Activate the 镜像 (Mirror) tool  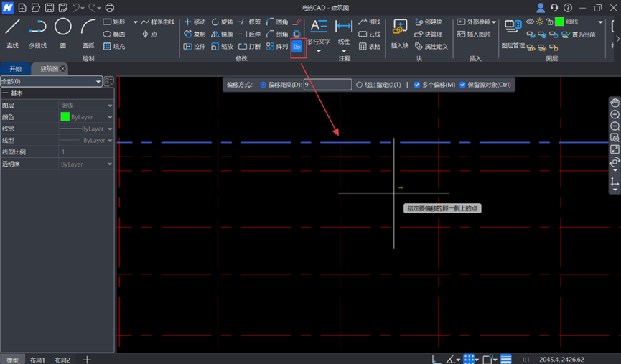click(x=221, y=34)
